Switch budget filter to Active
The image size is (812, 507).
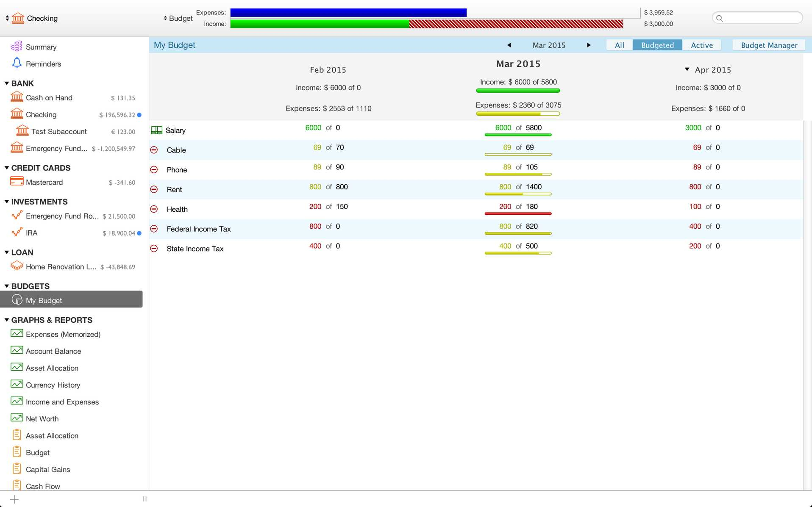click(x=701, y=45)
